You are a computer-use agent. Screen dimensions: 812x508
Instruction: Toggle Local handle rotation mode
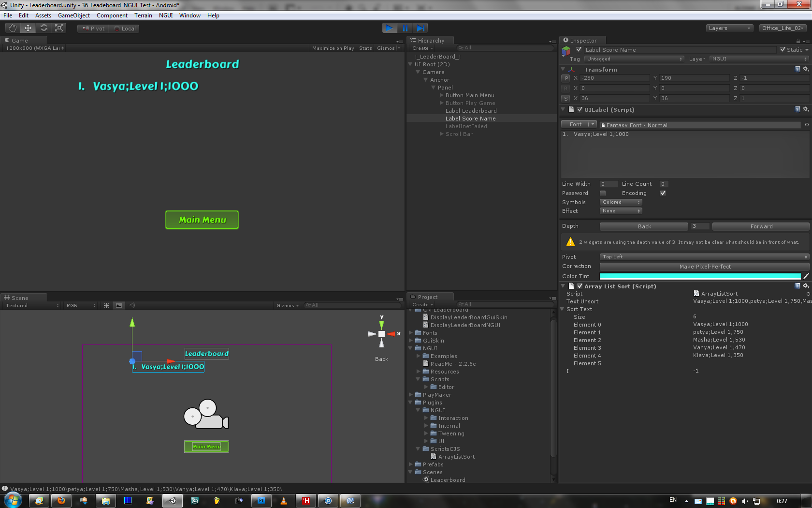pyautogui.click(x=124, y=29)
